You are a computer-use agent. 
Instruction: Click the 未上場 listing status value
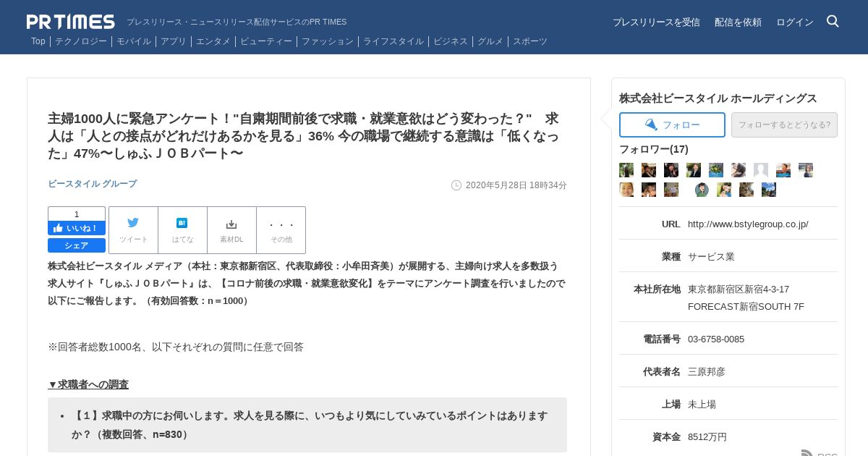click(x=702, y=404)
